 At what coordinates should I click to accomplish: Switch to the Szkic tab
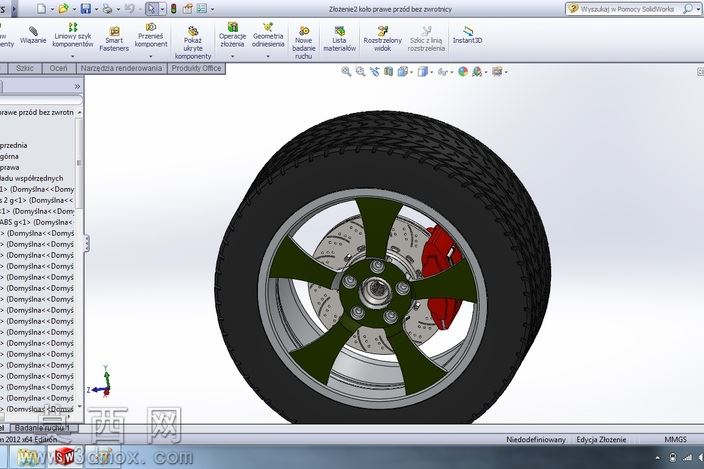click(25, 68)
